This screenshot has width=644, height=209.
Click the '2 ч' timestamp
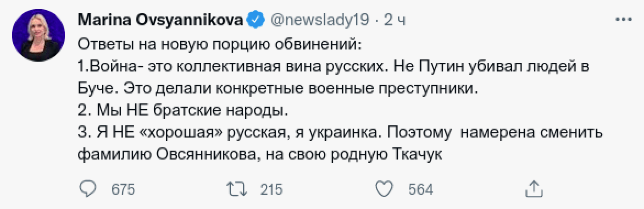pyautogui.click(x=393, y=20)
